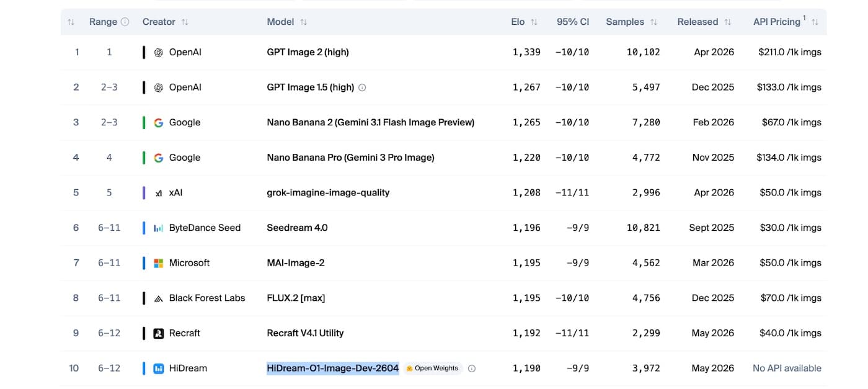Click the Google logo in Nano Banana Pro row
Viewport: 868px width, 389px height.
[159, 158]
